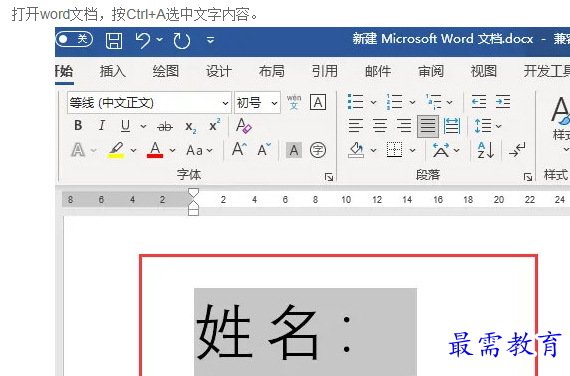Open the Borders dropdown arrow
The height and width of the screenshot is (376, 570).
coord(412,150)
